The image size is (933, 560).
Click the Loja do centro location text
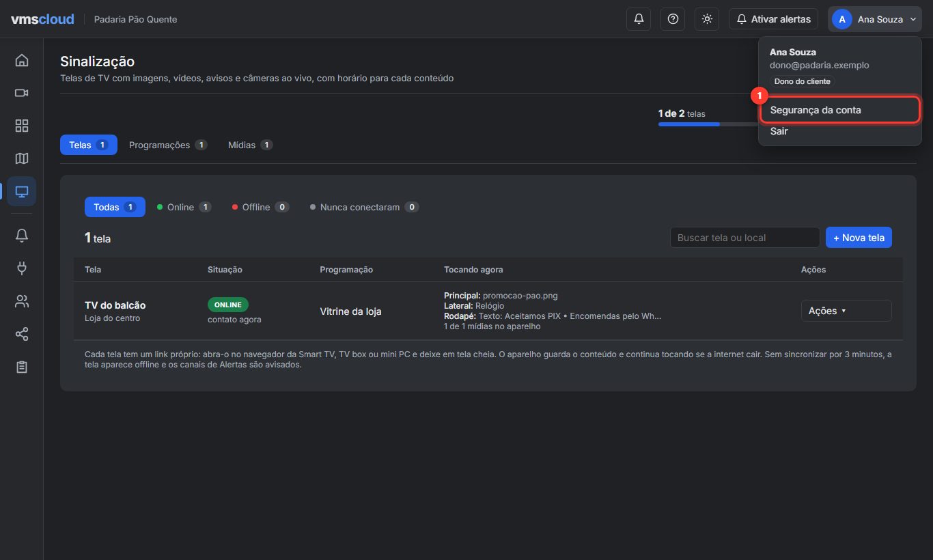113,318
